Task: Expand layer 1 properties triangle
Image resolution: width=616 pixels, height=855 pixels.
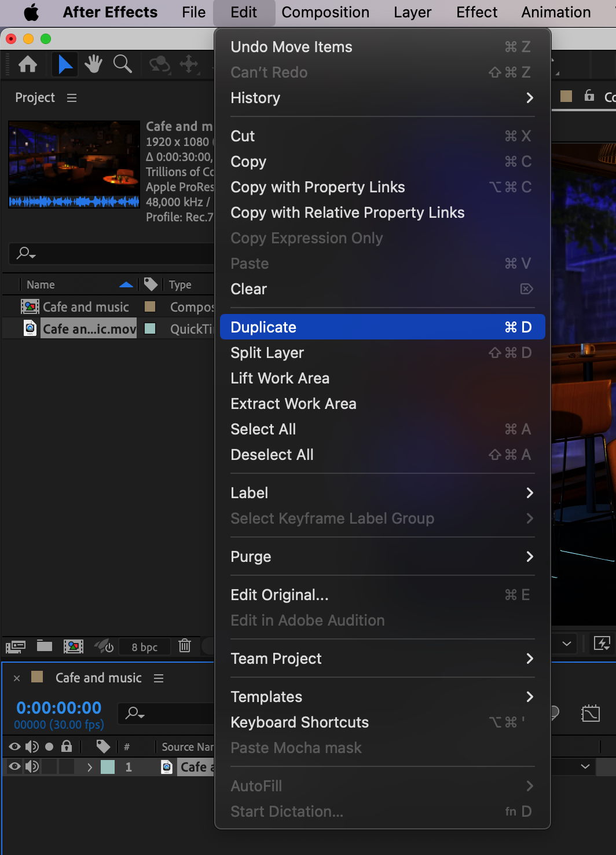Action: coord(90,767)
